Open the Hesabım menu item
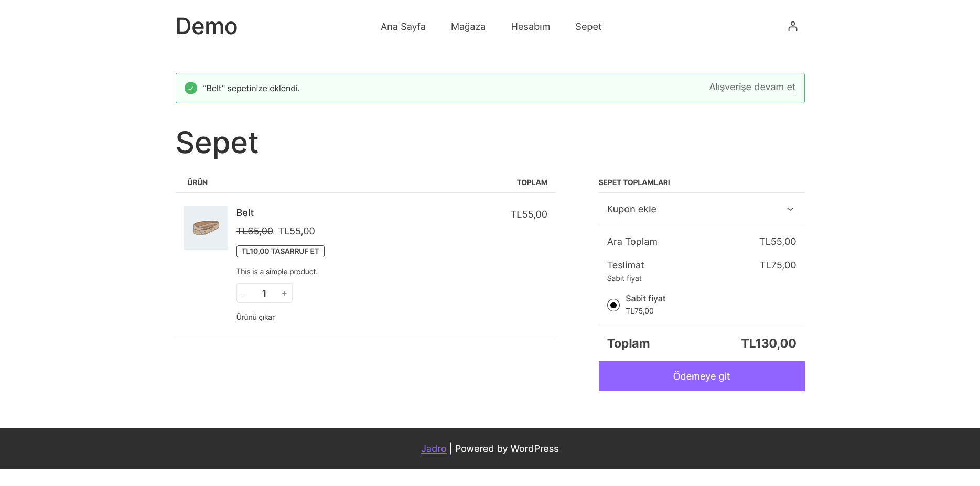Viewport: 980px width, 486px height. pos(530,27)
